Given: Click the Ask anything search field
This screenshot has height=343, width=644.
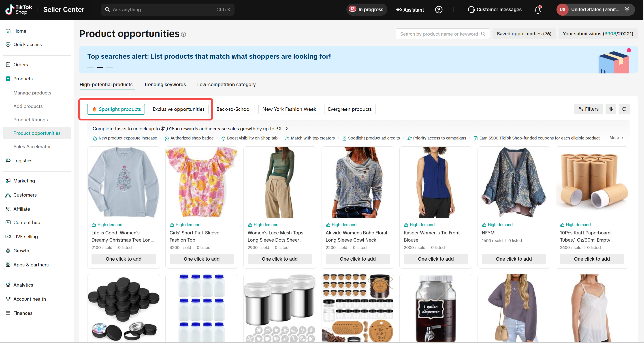Looking at the screenshot, I should (x=168, y=9).
